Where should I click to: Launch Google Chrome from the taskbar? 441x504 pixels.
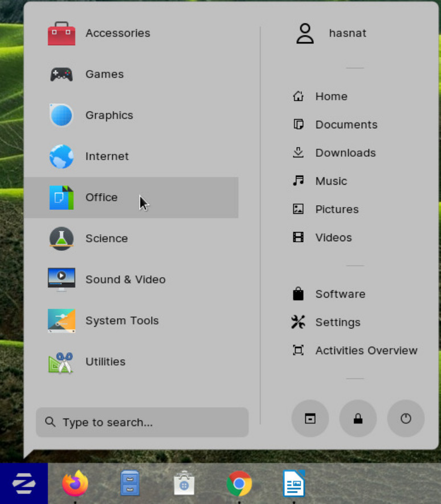pyautogui.click(x=239, y=483)
